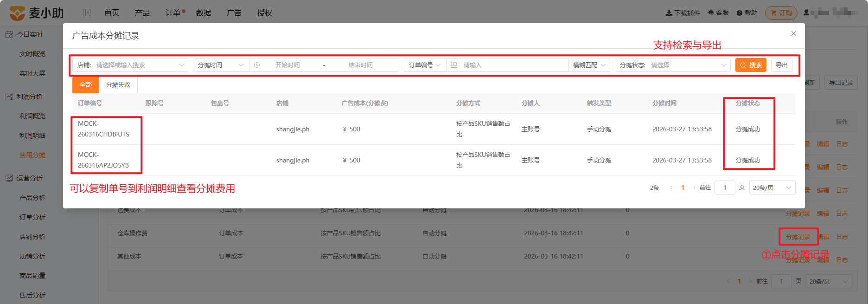Click the batch-input icon beside 请输入

coord(454,65)
